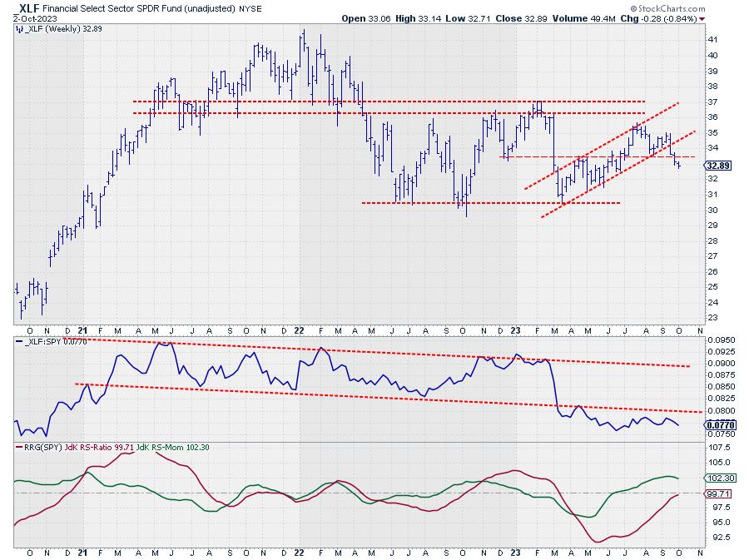749x560 pixels.
Task: Click the 2-Oct-2023 date label
Action: click(x=22, y=17)
